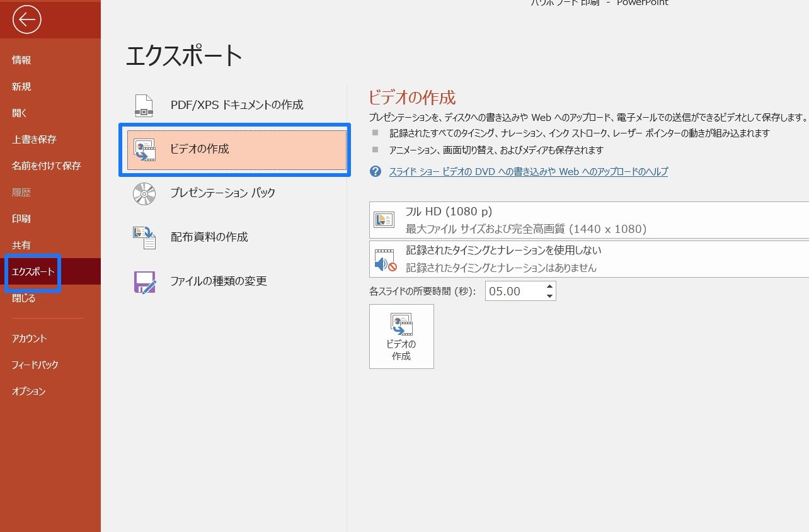Viewport: 809px width, 532px height.
Task: Click the 履歴 sidebar entry
Action: click(21, 193)
